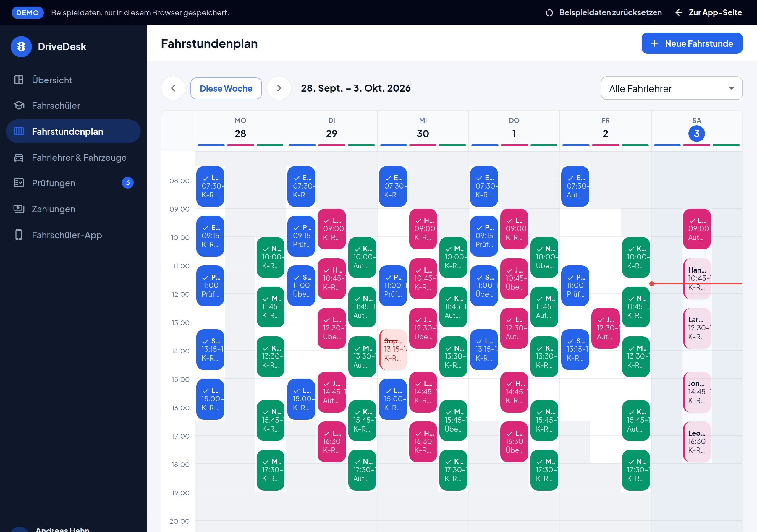Open Übersicht in the sidebar
This screenshot has width=757, height=532.
(x=73, y=80)
